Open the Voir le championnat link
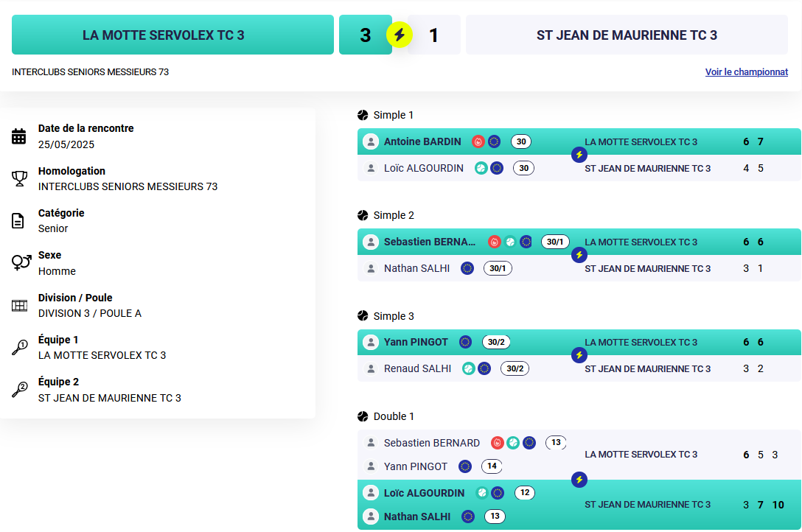 746,72
